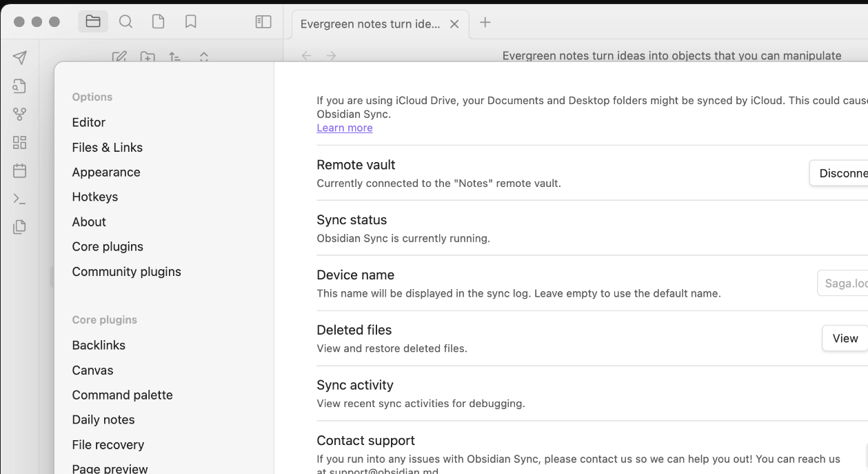
Task: Focus the Device name text field
Action: pos(844,284)
